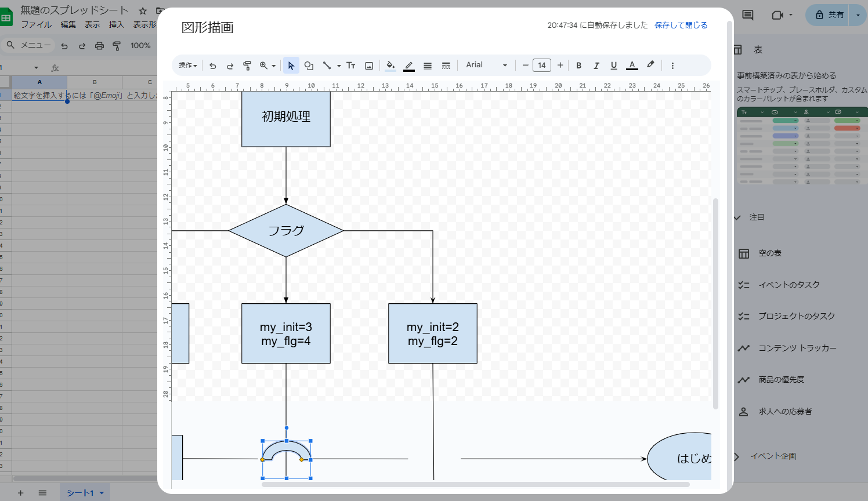Select the はじめ oval shape

point(680,458)
